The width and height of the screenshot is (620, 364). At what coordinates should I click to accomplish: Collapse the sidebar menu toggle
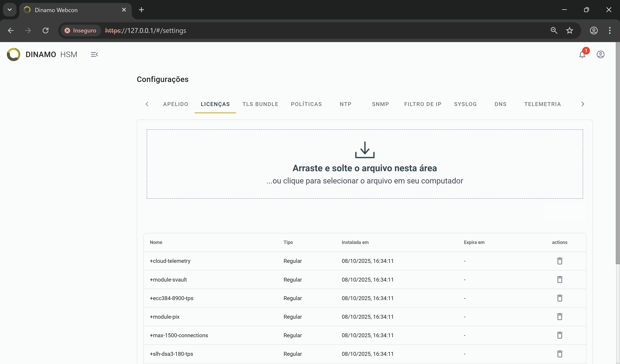pyautogui.click(x=94, y=54)
